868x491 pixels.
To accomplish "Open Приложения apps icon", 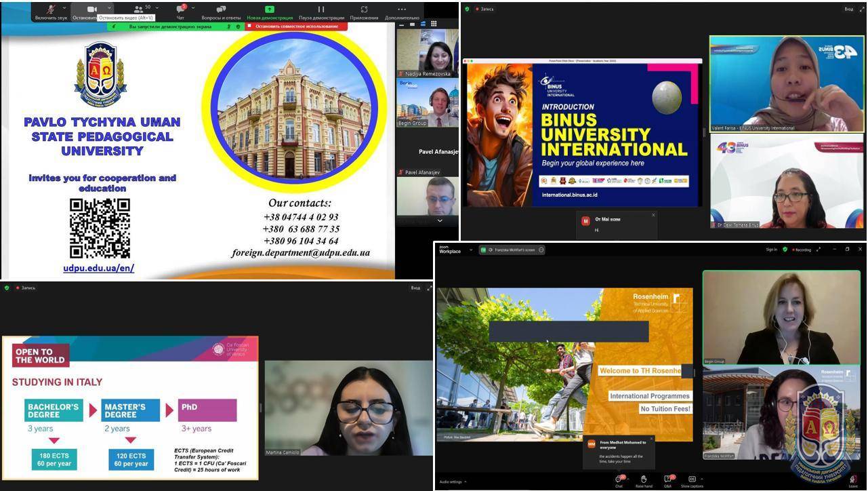I will (364, 12).
